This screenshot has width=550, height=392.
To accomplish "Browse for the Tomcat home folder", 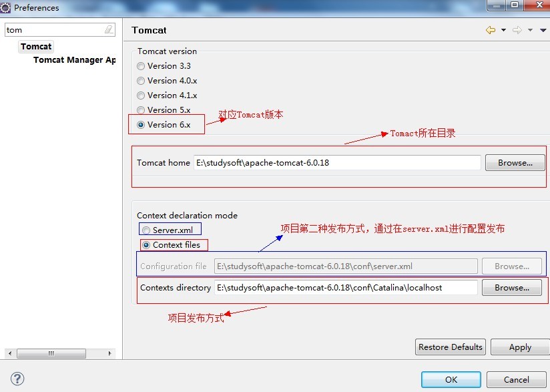I will pyautogui.click(x=515, y=163).
